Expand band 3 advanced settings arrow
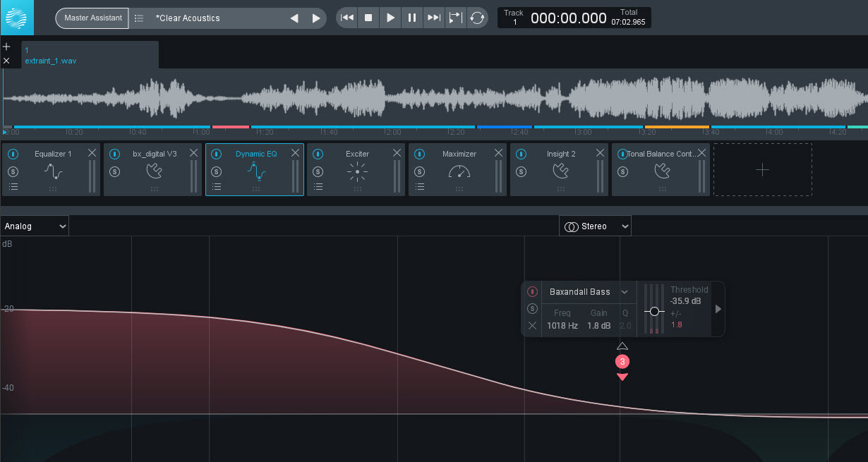The width and height of the screenshot is (868, 462). click(718, 309)
